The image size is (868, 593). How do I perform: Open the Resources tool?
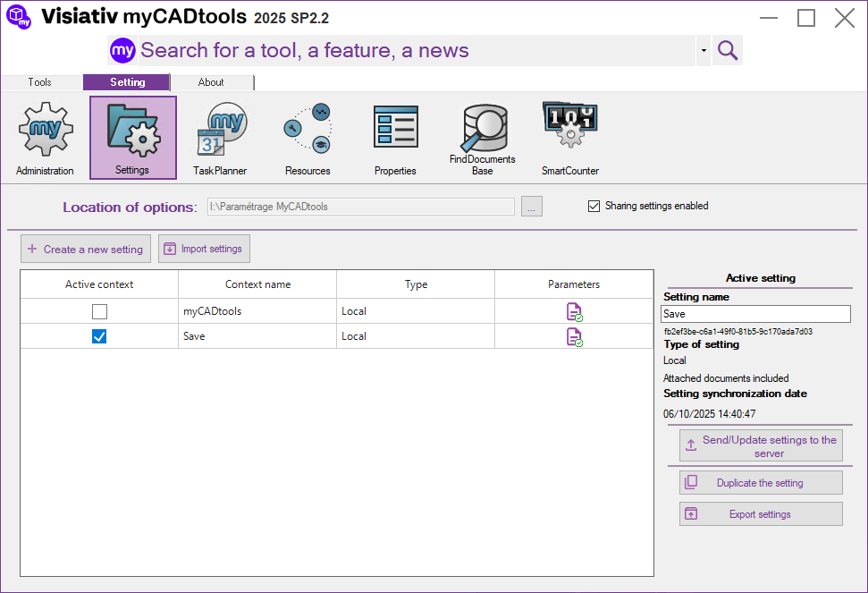tap(308, 137)
